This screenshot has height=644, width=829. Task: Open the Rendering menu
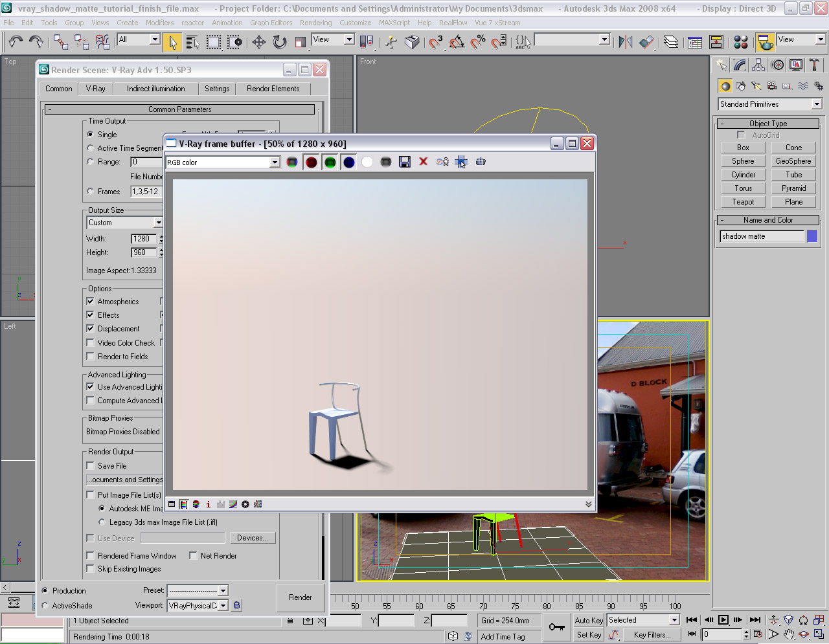point(316,23)
